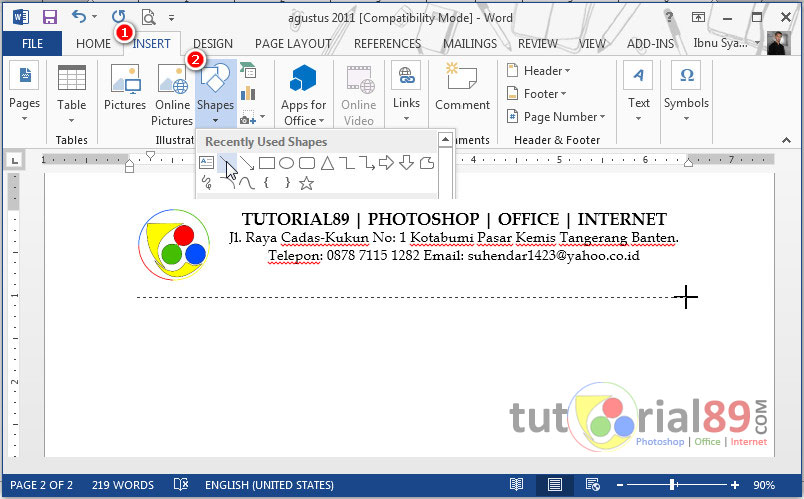
Task: Click PAGE 2 OF 2 status indicator
Action: pos(42,485)
